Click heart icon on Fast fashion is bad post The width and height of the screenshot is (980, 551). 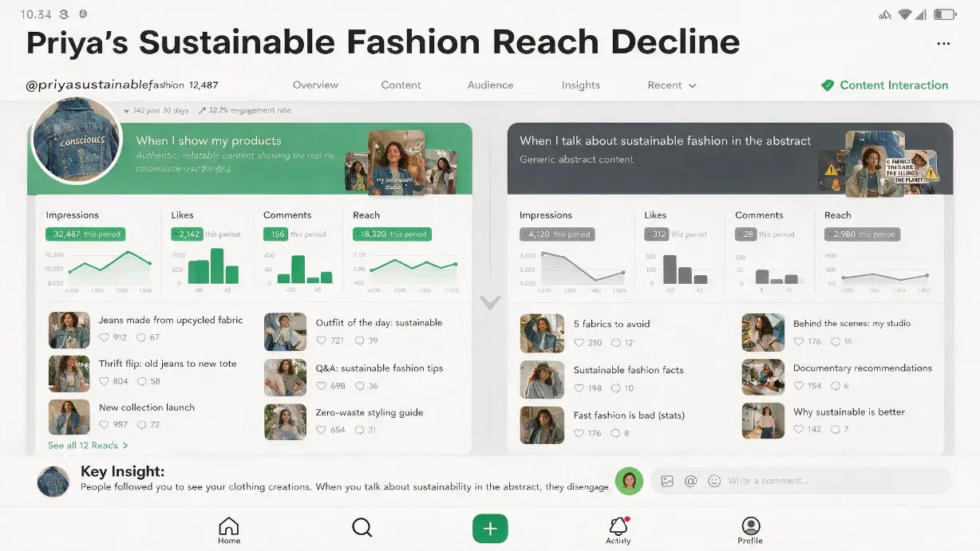(x=579, y=434)
